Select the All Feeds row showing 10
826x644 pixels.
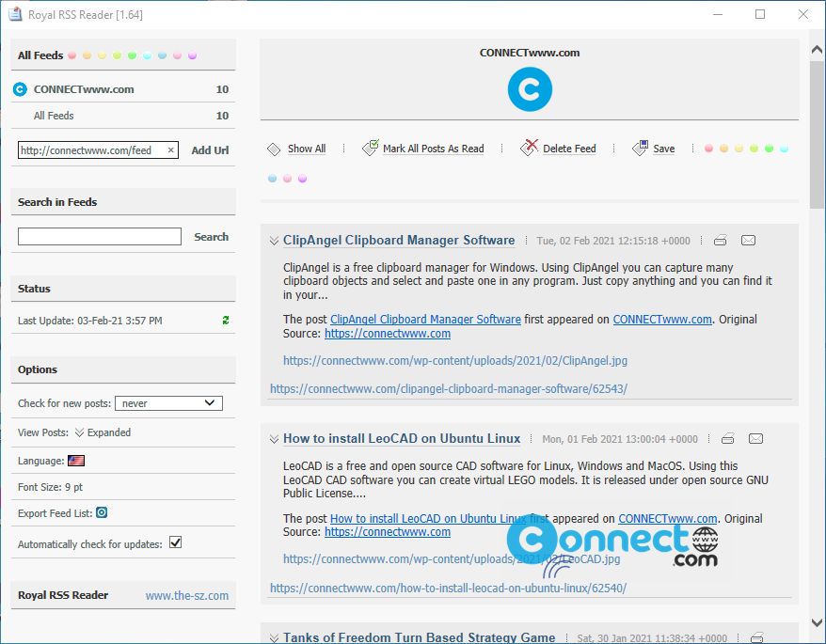[123, 116]
